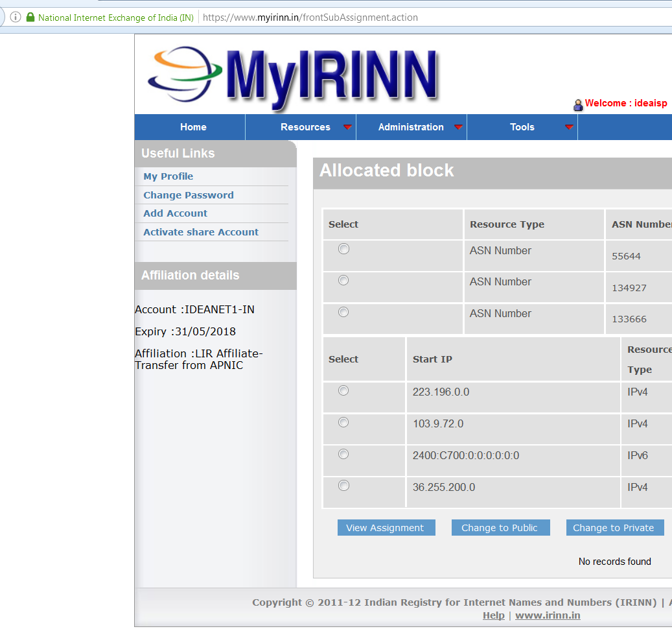The width and height of the screenshot is (672, 642).
Task: Open the Resources dropdown menu
Action: (305, 127)
